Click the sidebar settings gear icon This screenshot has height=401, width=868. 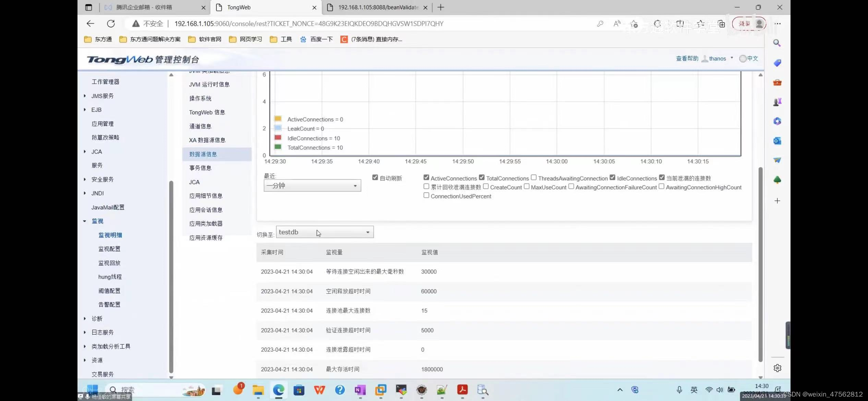777,368
